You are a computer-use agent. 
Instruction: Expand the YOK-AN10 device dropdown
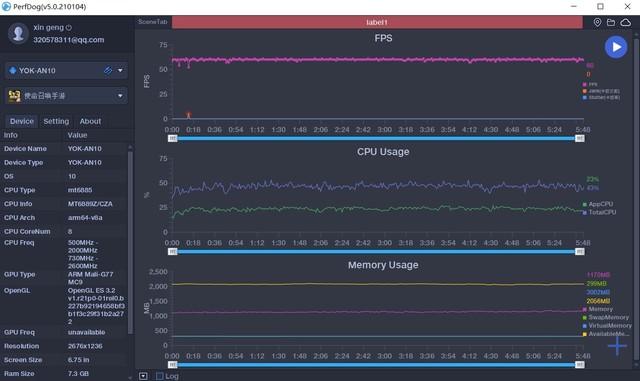point(120,71)
